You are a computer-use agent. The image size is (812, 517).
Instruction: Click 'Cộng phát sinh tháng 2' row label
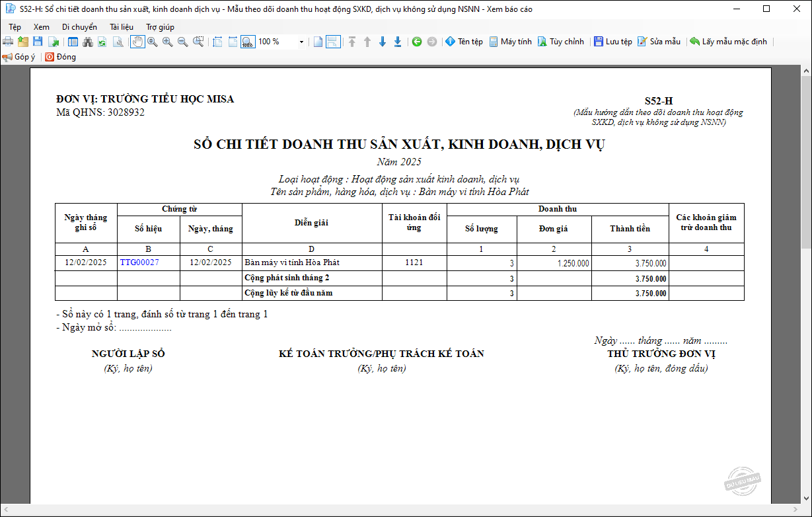point(287,278)
